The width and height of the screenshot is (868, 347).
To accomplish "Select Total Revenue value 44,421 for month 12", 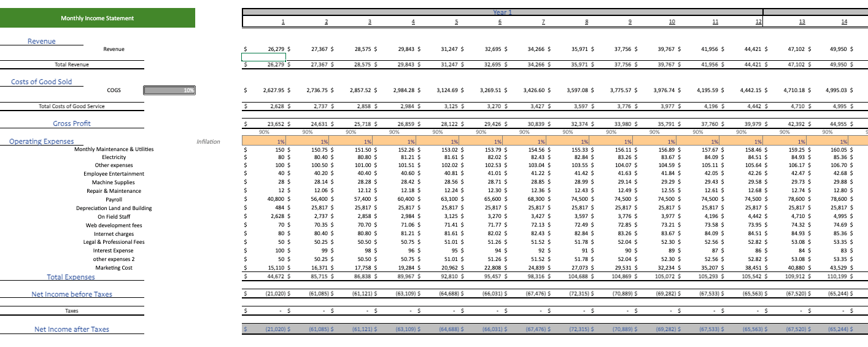I will 753,64.
